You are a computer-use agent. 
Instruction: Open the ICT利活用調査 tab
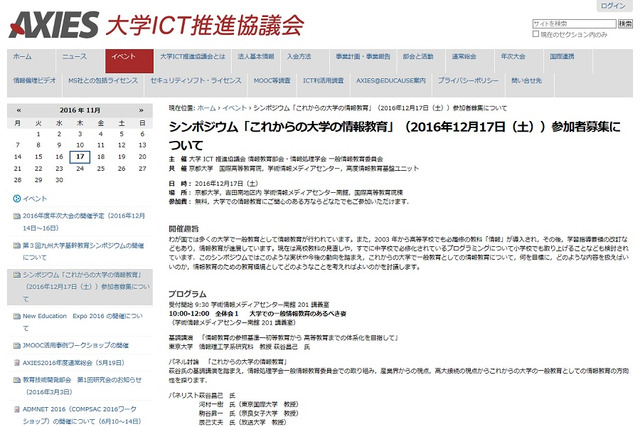click(x=323, y=85)
